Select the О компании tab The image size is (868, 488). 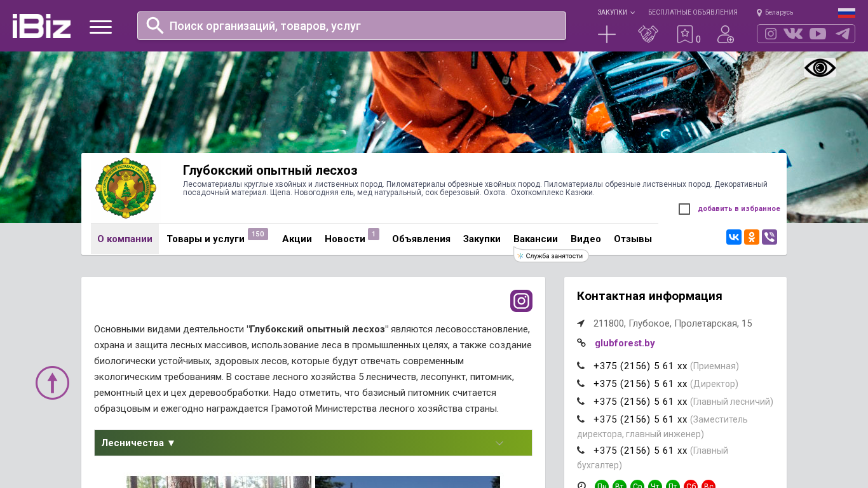125,239
